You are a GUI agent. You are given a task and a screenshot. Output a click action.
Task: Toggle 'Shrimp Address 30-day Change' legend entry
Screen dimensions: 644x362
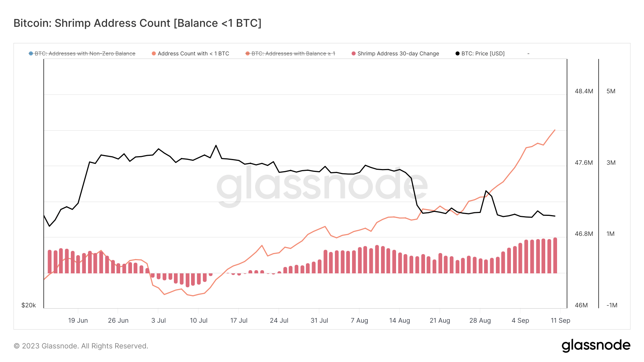click(395, 54)
